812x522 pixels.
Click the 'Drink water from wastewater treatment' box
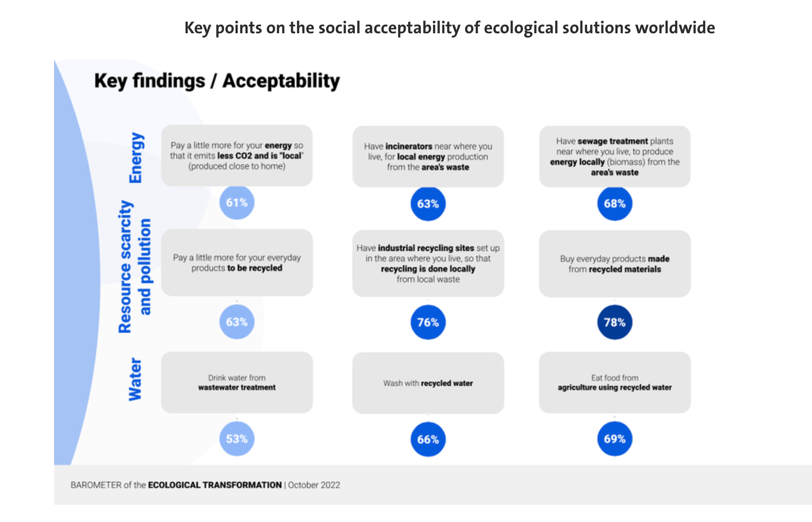[237, 382]
